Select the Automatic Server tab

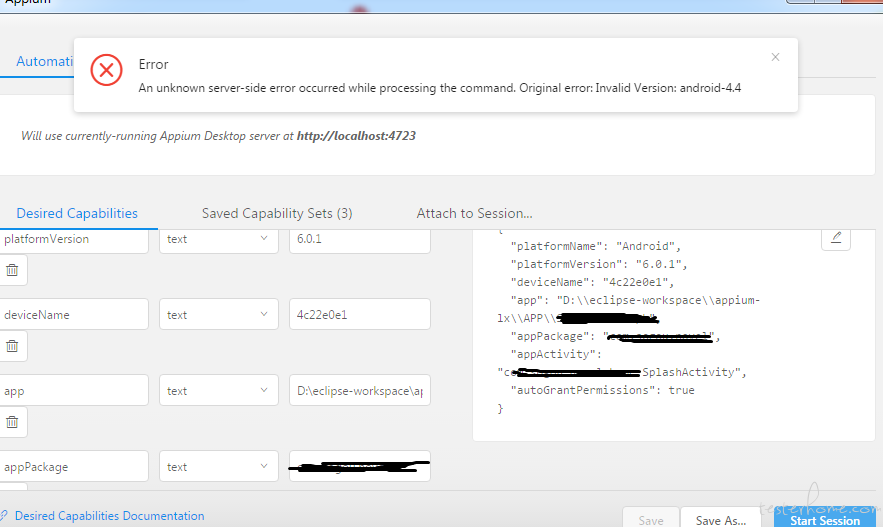(x=44, y=61)
